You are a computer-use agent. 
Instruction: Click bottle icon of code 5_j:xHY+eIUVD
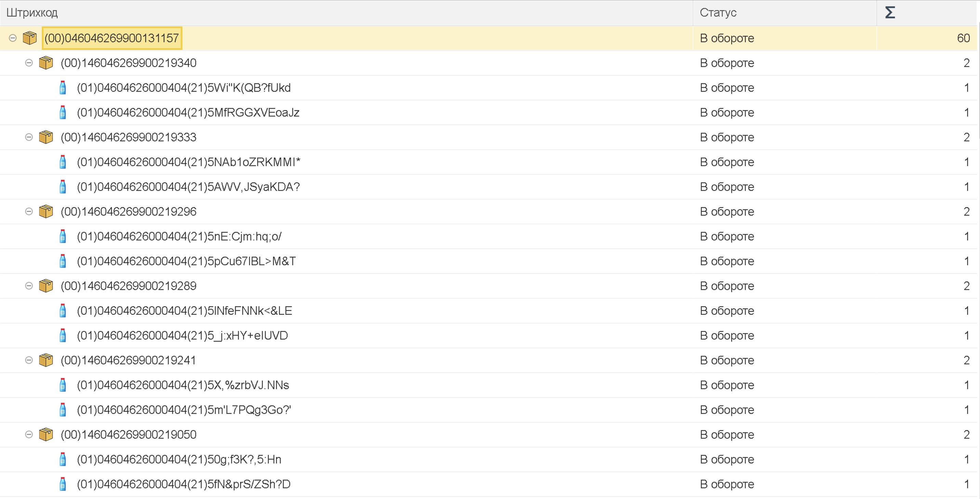pyautogui.click(x=63, y=335)
